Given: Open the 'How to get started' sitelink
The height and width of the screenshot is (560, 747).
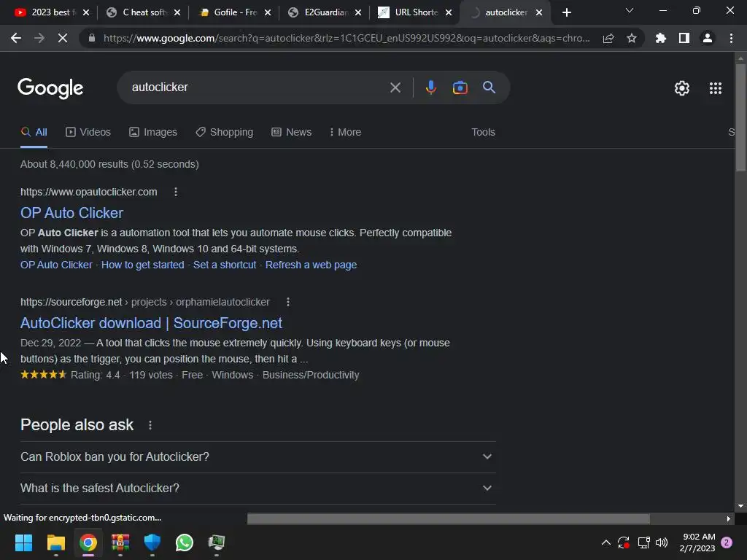Looking at the screenshot, I should tap(142, 265).
